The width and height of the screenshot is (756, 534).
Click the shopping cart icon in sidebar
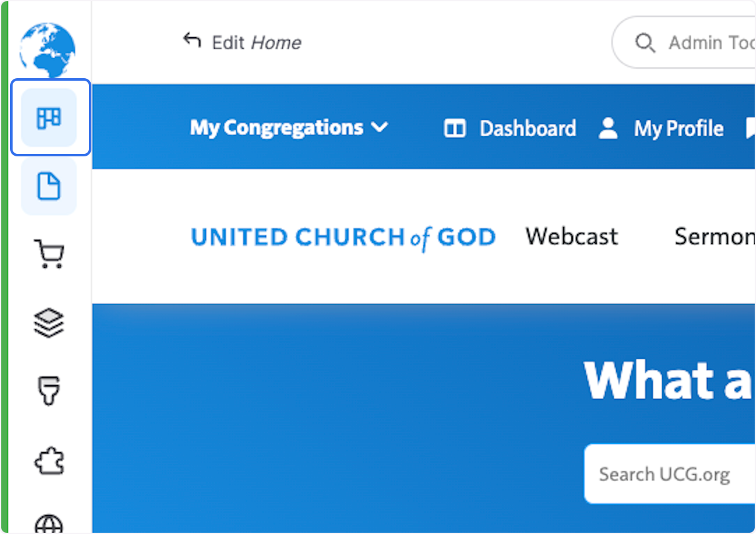(49, 253)
